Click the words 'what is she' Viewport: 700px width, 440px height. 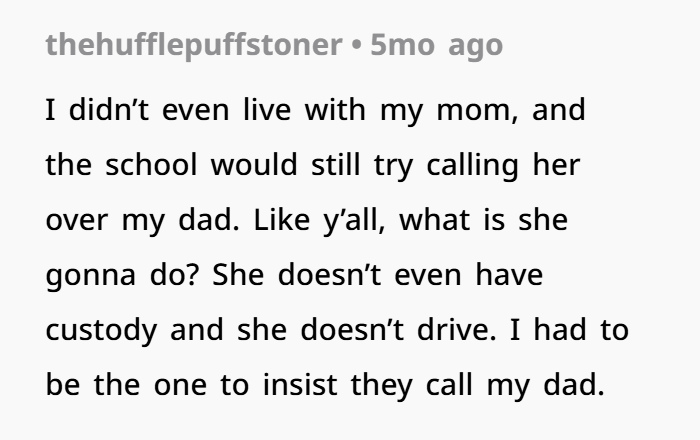(483, 220)
